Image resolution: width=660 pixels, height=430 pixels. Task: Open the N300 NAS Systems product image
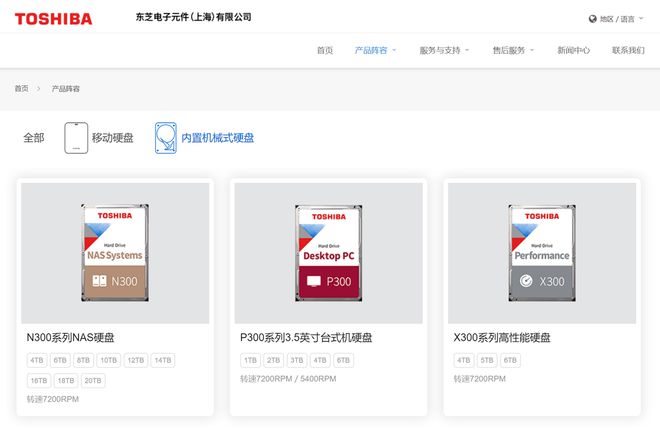[115, 253]
